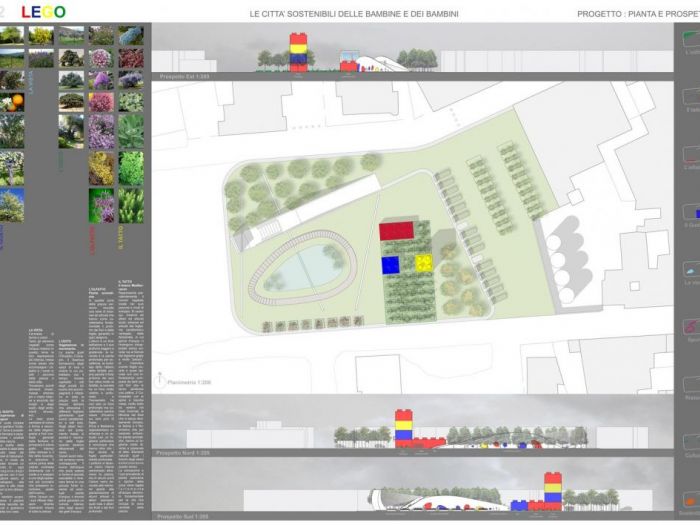Open the white-and-green variegated leaves thumbnail
This screenshot has width=700, height=525.
[x=131, y=102]
